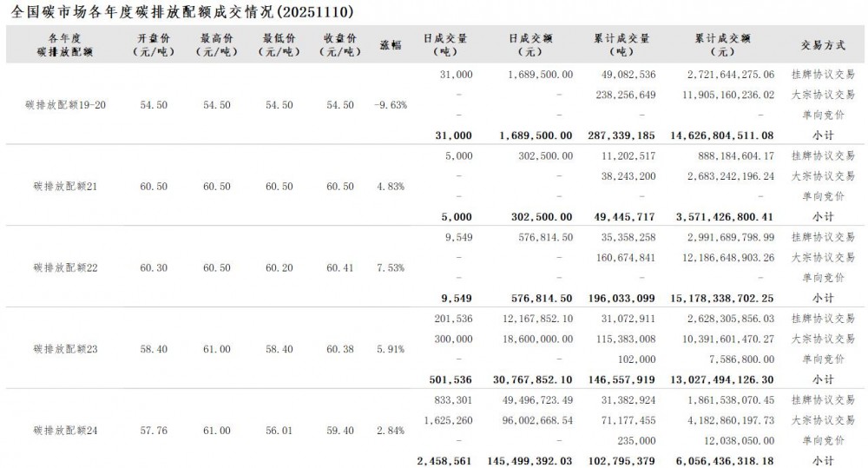
Task: Select the 碳排放配额23 row label
Action: click(x=66, y=349)
